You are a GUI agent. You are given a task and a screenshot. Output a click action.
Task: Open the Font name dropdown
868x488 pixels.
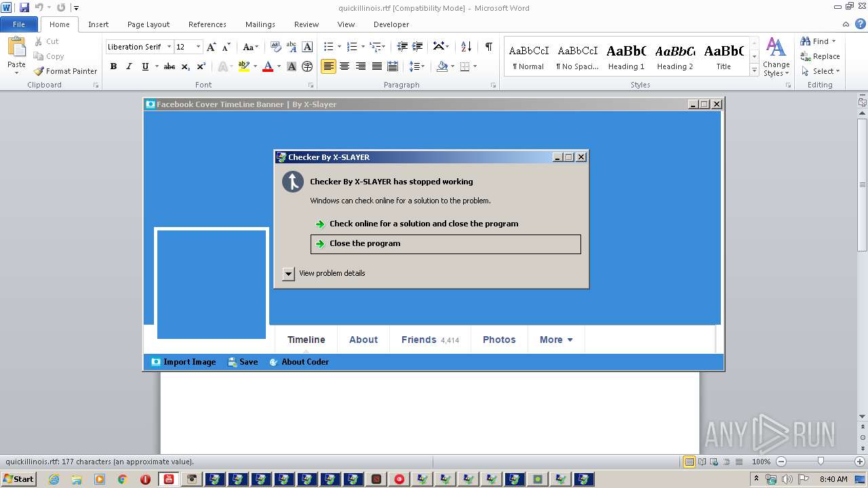(168, 47)
